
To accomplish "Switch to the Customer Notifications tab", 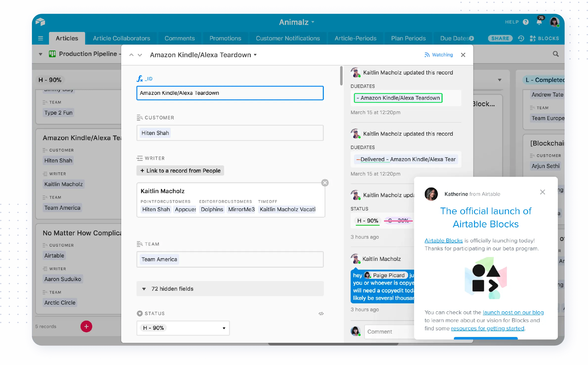I will [x=288, y=38].
